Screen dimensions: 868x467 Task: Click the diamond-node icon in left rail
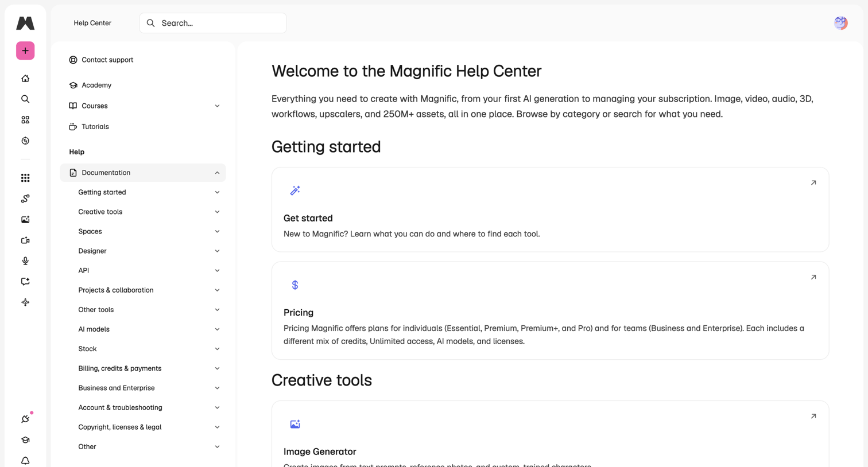25,302
